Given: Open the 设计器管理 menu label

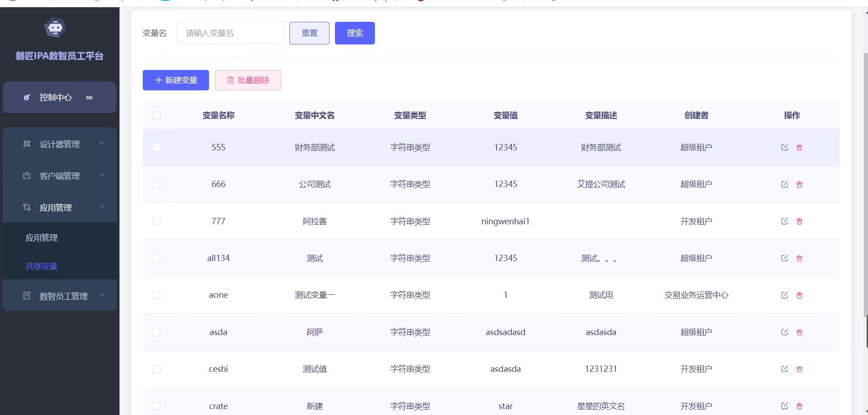Looking at the screenshot, I should pos(60,144).
